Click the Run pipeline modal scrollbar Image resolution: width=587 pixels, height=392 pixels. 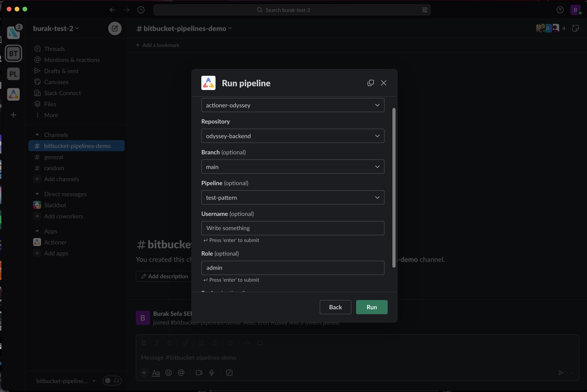394,188
